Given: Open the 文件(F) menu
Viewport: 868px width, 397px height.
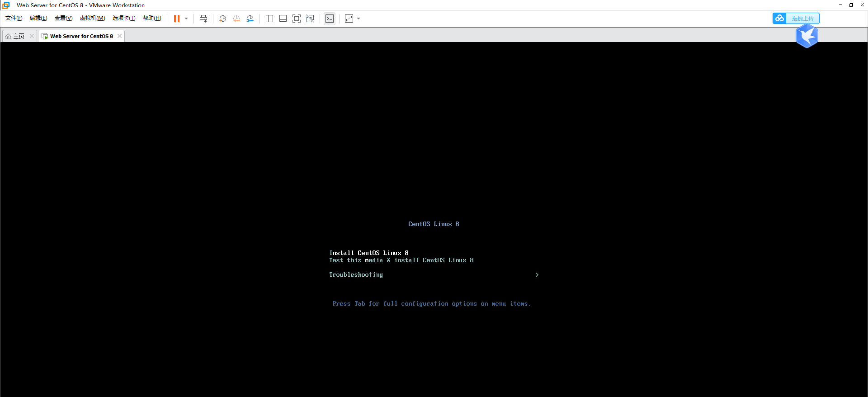Looking at the screenshot, I should (14, 18).
